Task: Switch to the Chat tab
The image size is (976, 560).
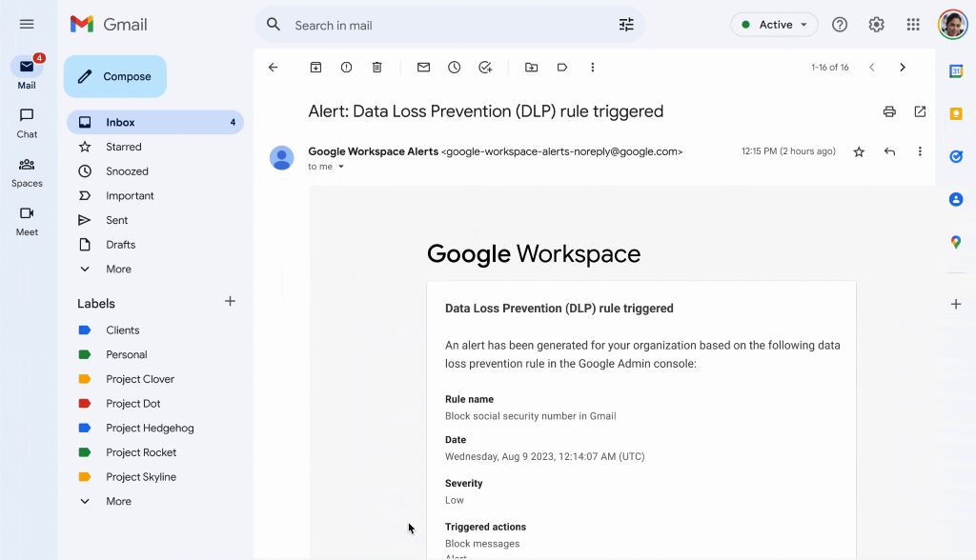Action: tap(27, 122)
